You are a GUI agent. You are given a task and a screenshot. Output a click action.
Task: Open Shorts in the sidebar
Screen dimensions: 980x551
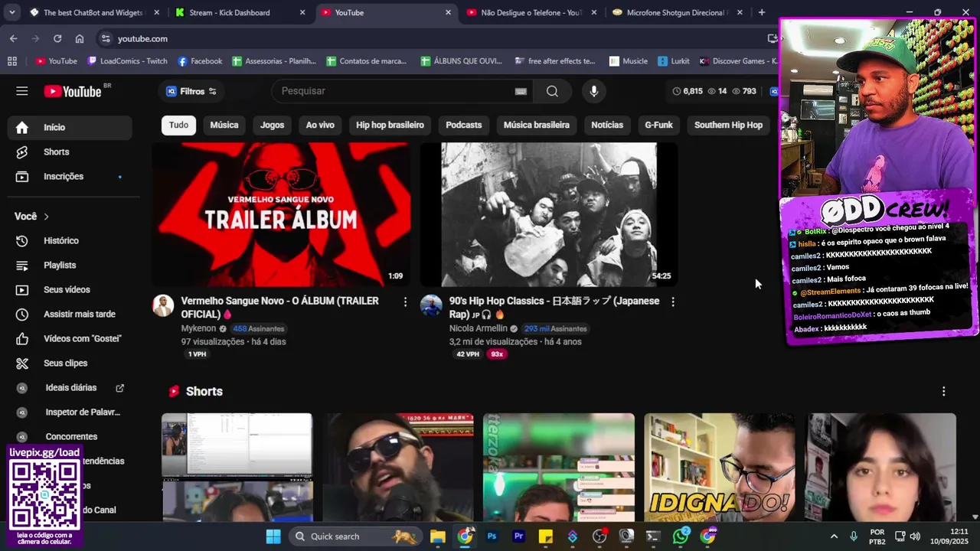coord(70,152)
